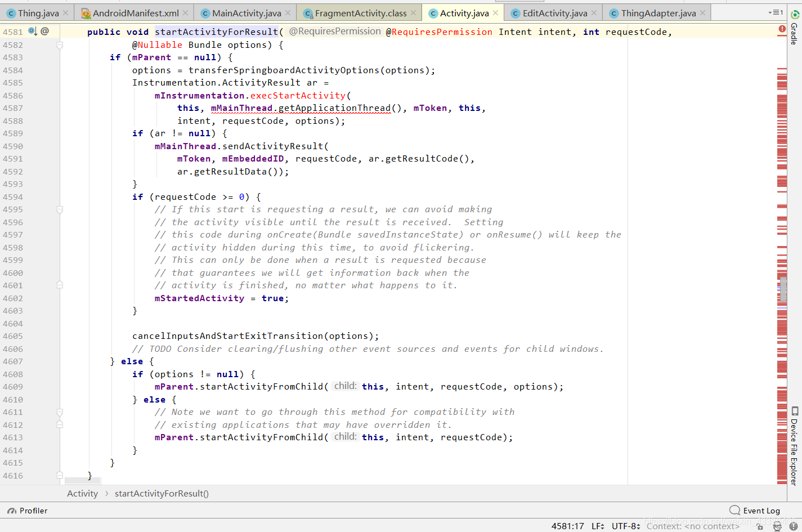Open the Gradle tool window
The width and height of the screenshot is (802, 532).
point(794,28)
